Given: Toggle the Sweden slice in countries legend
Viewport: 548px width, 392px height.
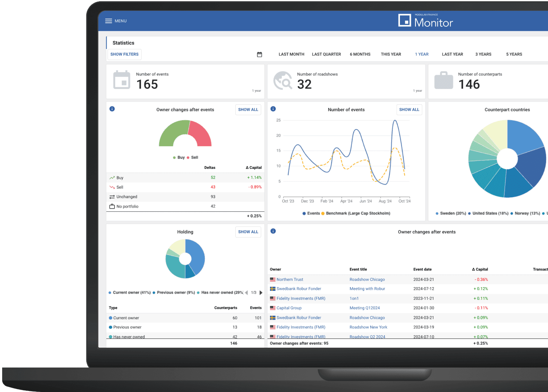Looking at the screenshot, I should (x=451, y=213).
